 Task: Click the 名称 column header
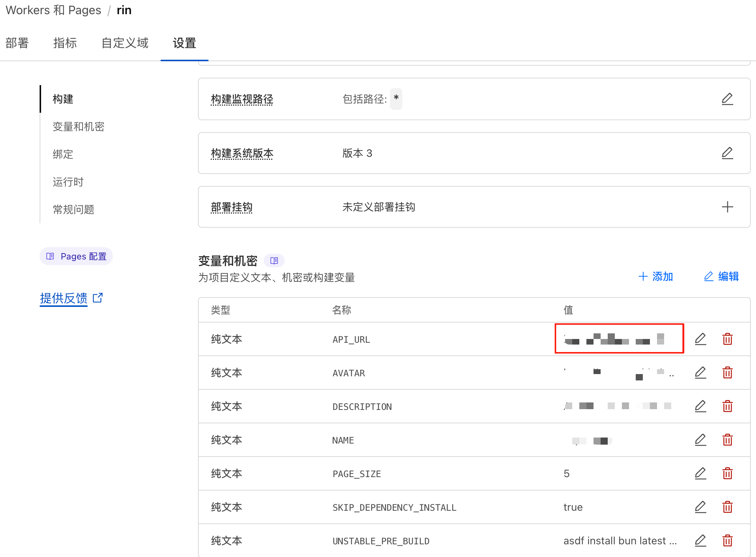tap(342, 310)
